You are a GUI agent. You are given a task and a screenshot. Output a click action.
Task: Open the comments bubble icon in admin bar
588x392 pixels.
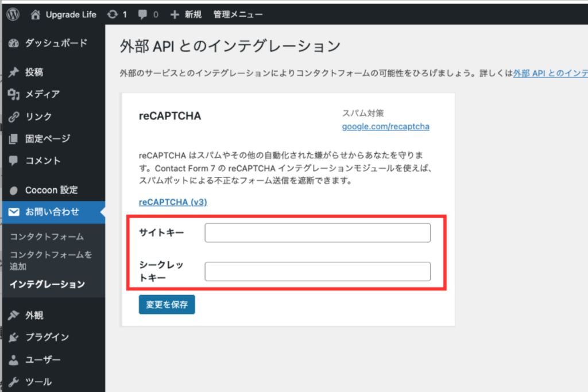pos(142,14)
